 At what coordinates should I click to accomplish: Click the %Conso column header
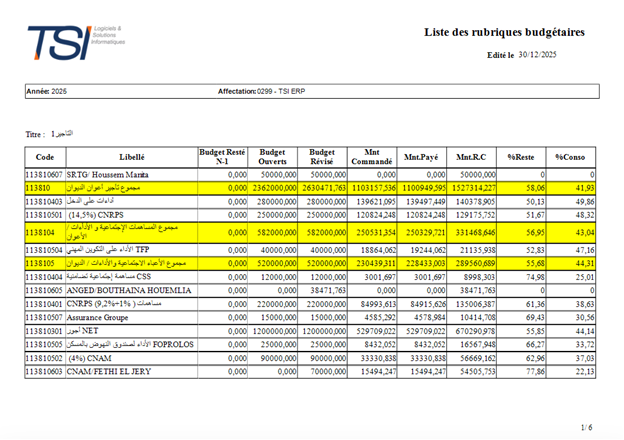571,157
